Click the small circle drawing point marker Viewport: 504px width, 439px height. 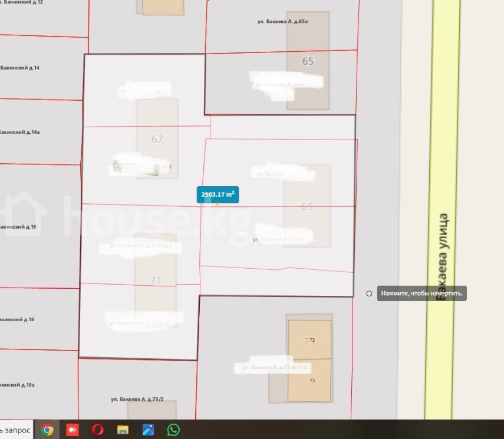pos(369,293)
